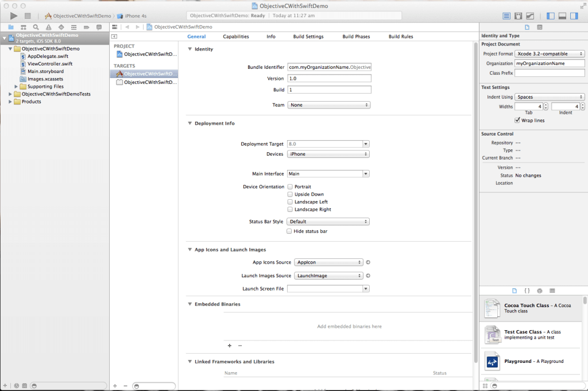Show the Quick Help inspector
This screenshot has height=391, width=588.
pos(540,27)
